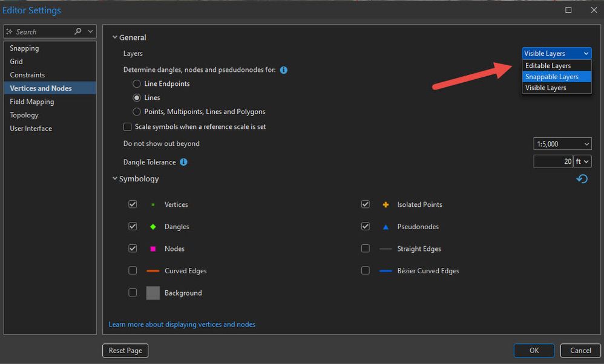Click the Reset Page button
604x364 pixels.
pyautogui.click(x=125, y=351)
